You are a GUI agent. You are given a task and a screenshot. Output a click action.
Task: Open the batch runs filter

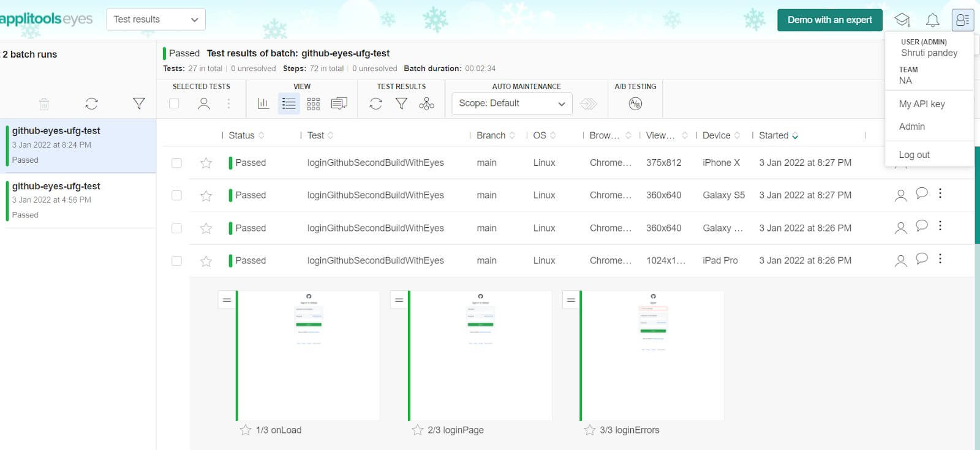pyautogui.click(x=139, y=104)
